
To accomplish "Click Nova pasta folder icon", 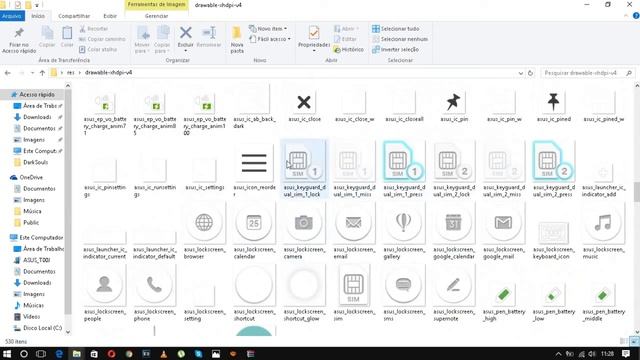I will (236, 33).
